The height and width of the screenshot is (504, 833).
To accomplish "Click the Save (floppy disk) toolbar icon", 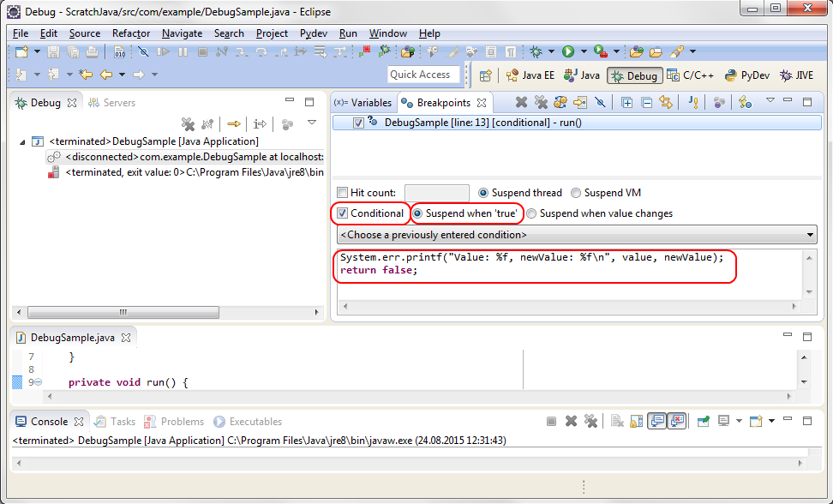I will [x=53, y=51].
